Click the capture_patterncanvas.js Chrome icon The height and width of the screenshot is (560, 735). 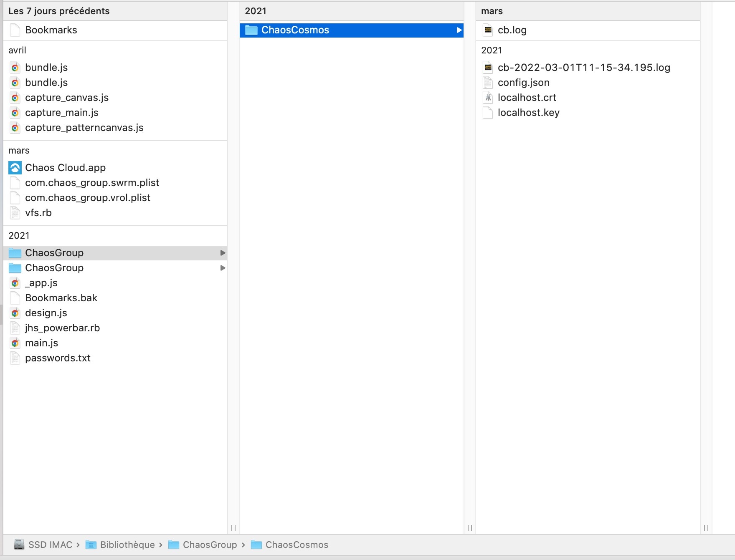(x=15, y=128)
